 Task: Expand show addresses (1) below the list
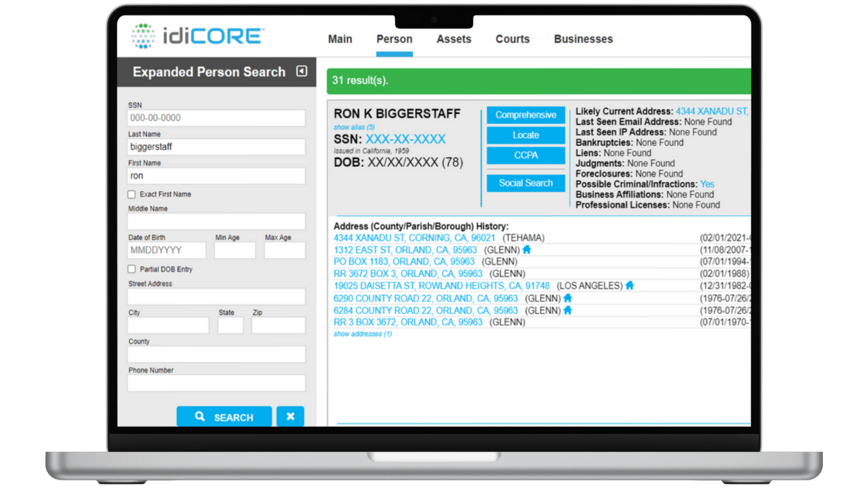click(x=362, y=334)
